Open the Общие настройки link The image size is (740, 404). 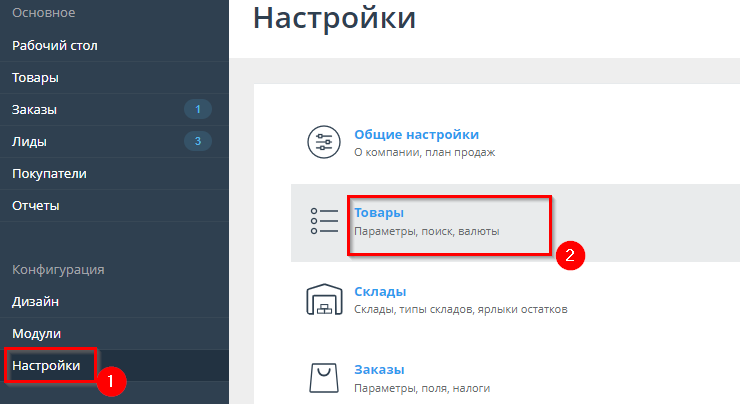point(416,134)
